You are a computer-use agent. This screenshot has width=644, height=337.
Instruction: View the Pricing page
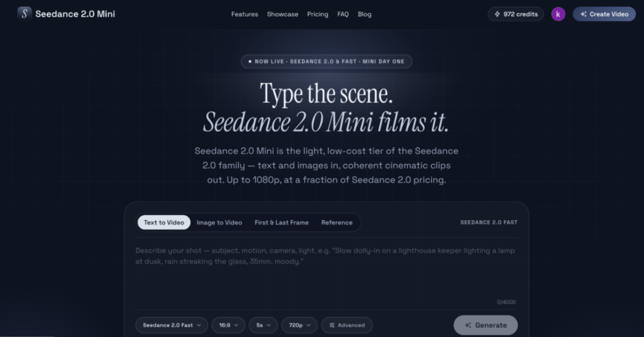point(317,14)
